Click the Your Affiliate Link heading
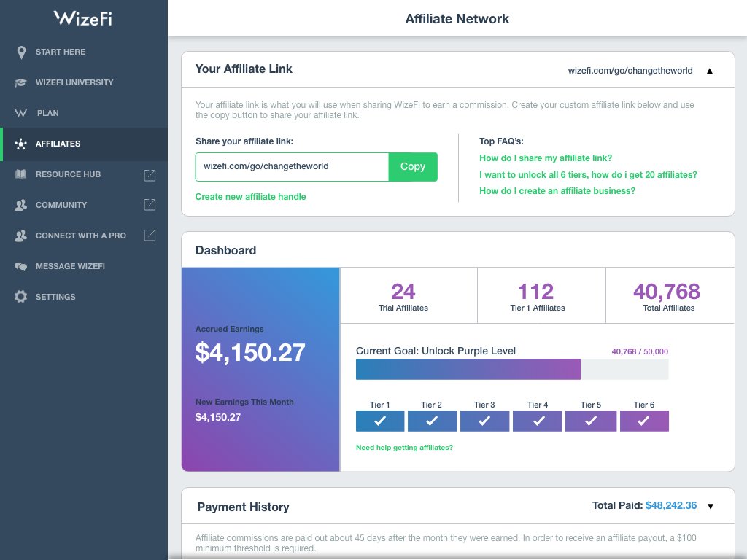This screenshot has height=560, width=747. click(x=244, y=69)
